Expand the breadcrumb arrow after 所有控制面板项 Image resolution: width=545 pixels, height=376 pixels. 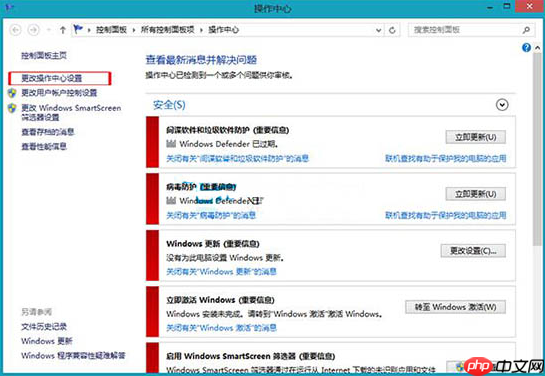click(201, 30)
